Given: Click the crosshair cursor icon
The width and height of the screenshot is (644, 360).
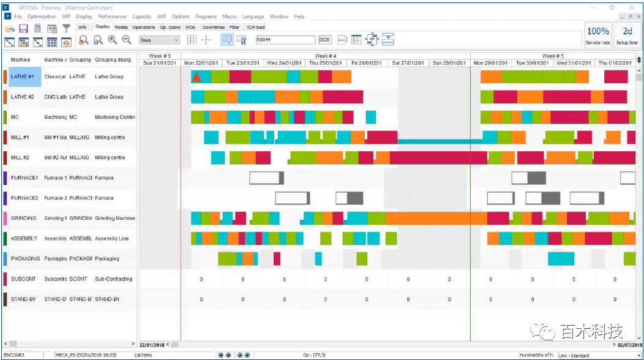Looking at the screenshot, I should 206,40.
